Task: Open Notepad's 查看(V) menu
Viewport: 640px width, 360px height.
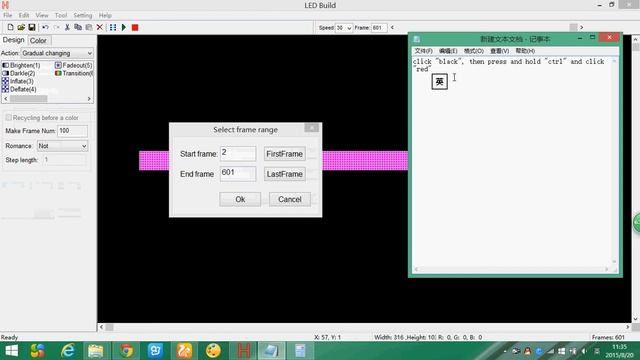Action: (499, 51)
